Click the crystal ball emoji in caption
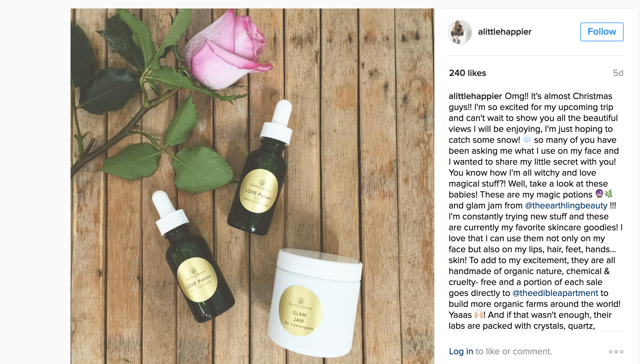The image size is (640, 364). [x=599, y=194]
